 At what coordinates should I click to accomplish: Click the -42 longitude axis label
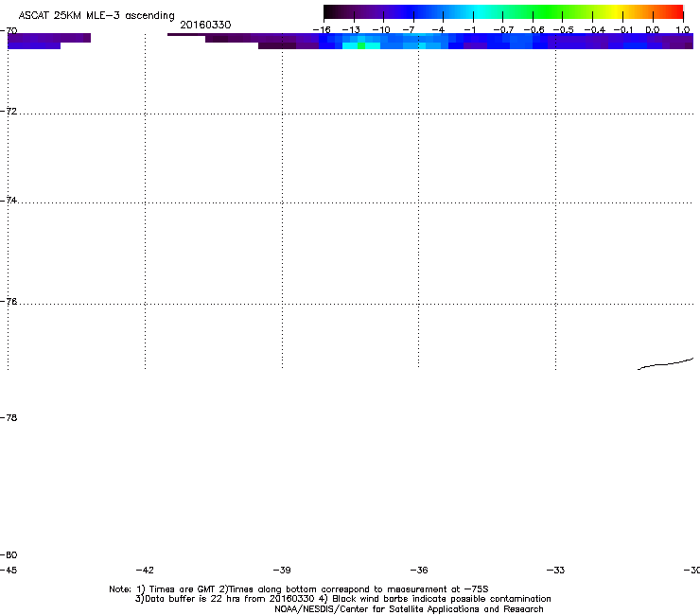tap(145, 570)
